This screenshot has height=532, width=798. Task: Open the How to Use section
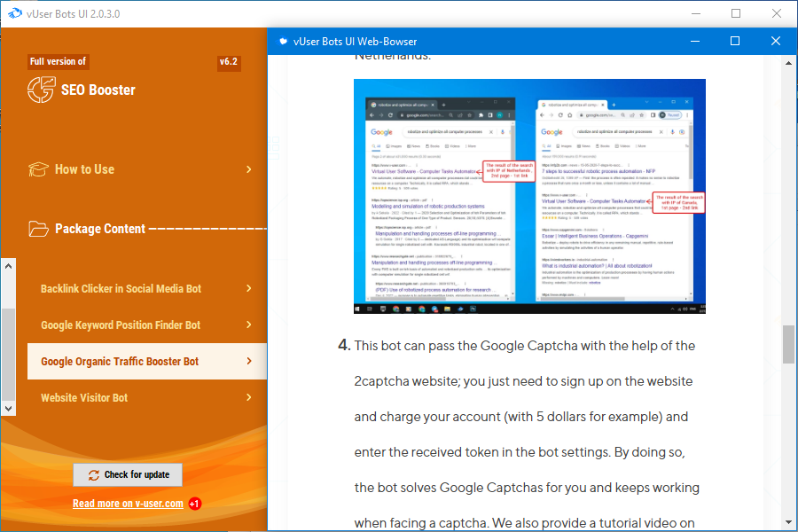pyautogui.click(x=140, y=169)
